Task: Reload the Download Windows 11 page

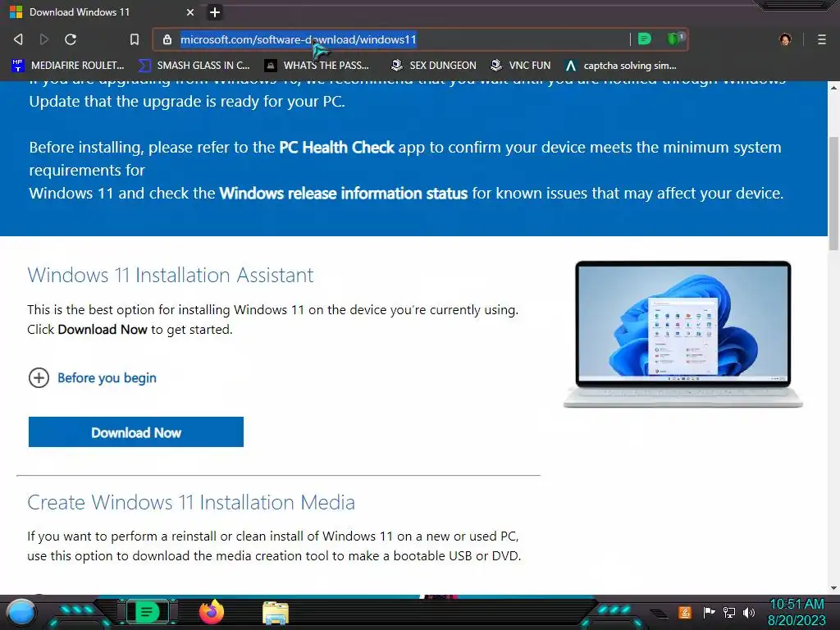Action: click(71, 39)
